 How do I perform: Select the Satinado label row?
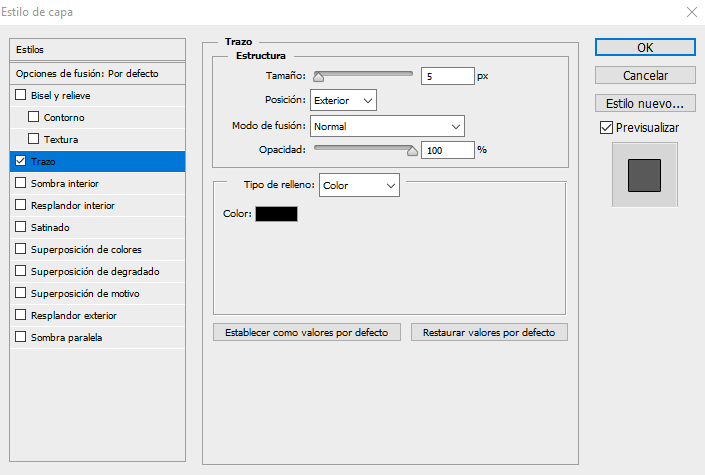coord(98,227)
